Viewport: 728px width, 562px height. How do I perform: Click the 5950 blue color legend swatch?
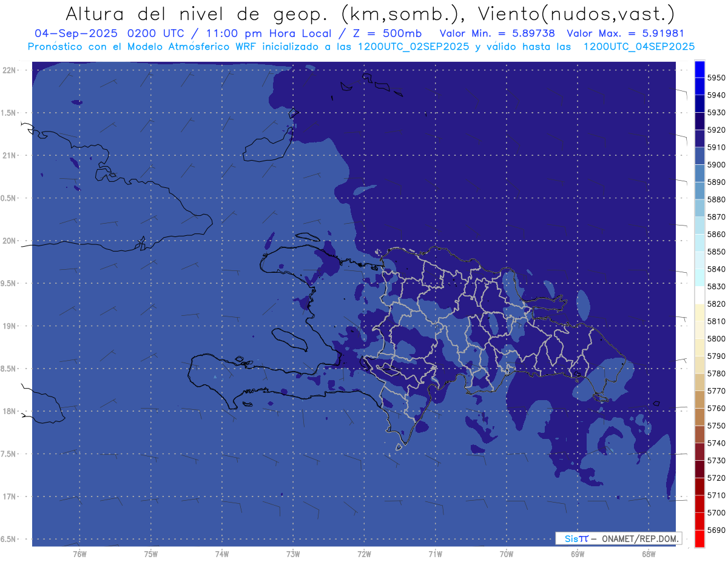(x=699, y=69)
